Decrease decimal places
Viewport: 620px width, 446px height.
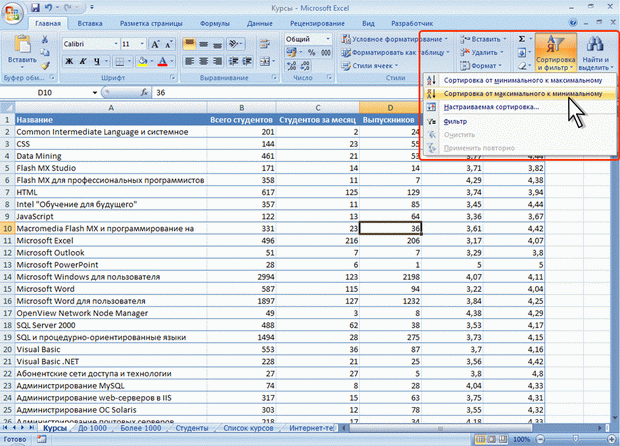point(305,66)
